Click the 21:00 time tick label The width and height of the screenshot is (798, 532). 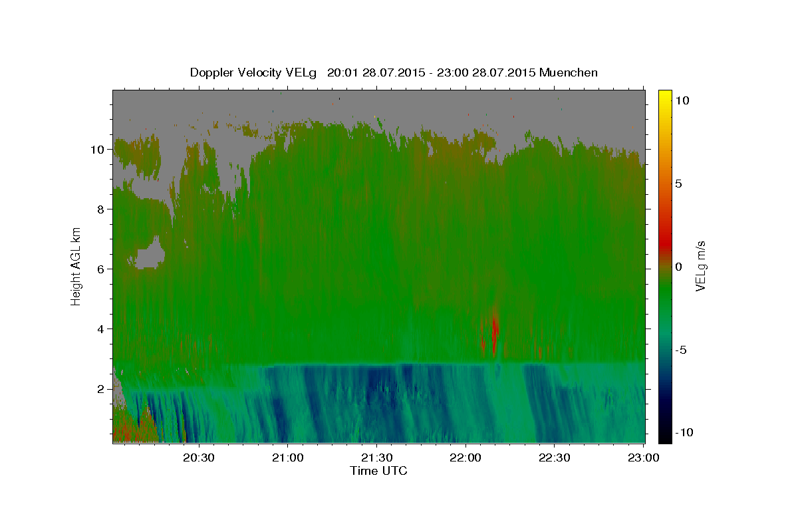[288, 458]
